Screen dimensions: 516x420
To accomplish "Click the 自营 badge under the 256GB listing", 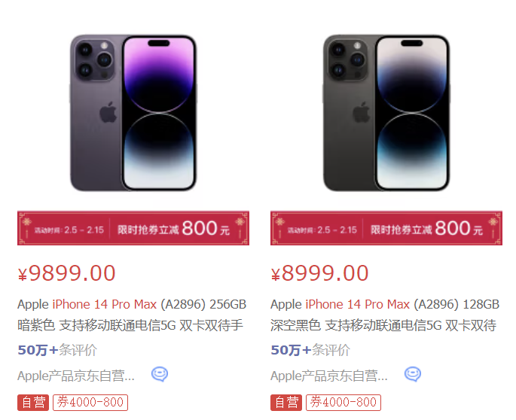I will [33, 402].
